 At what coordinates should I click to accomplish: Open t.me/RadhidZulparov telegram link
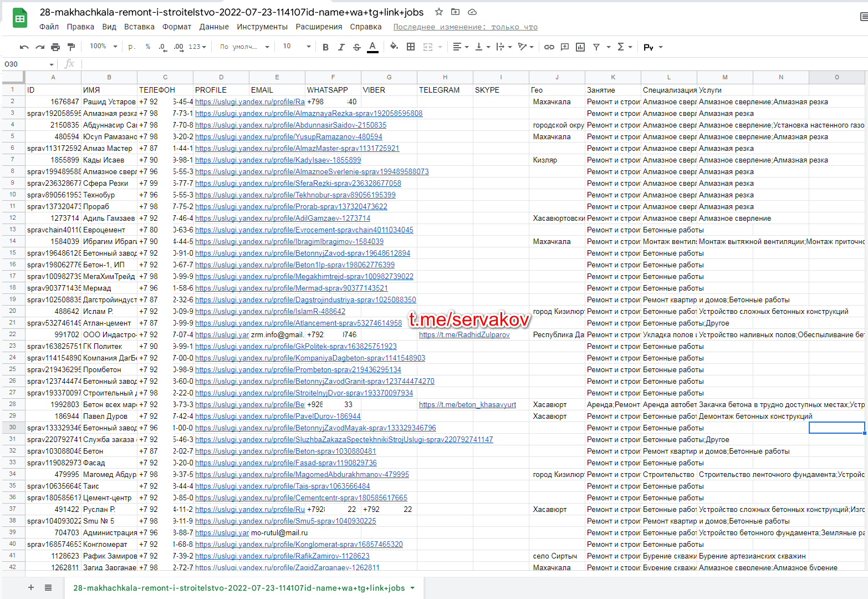click(464, 334)
